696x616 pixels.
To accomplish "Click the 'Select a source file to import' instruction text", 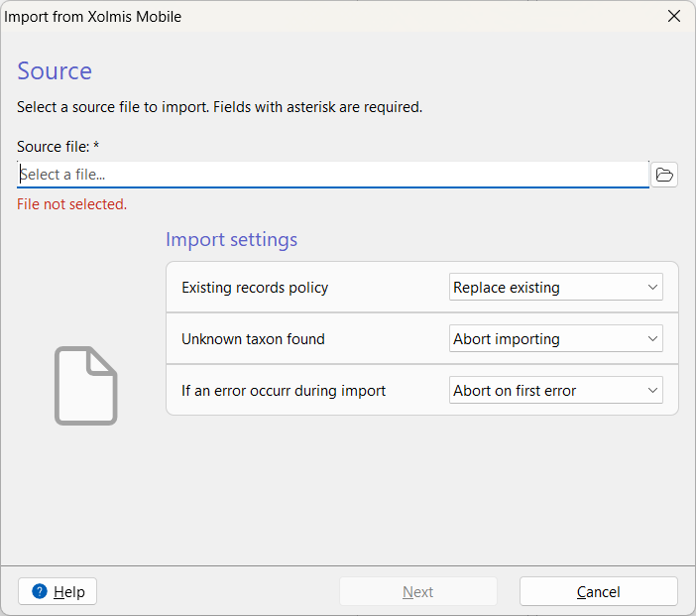I will [x=220, y=107].
